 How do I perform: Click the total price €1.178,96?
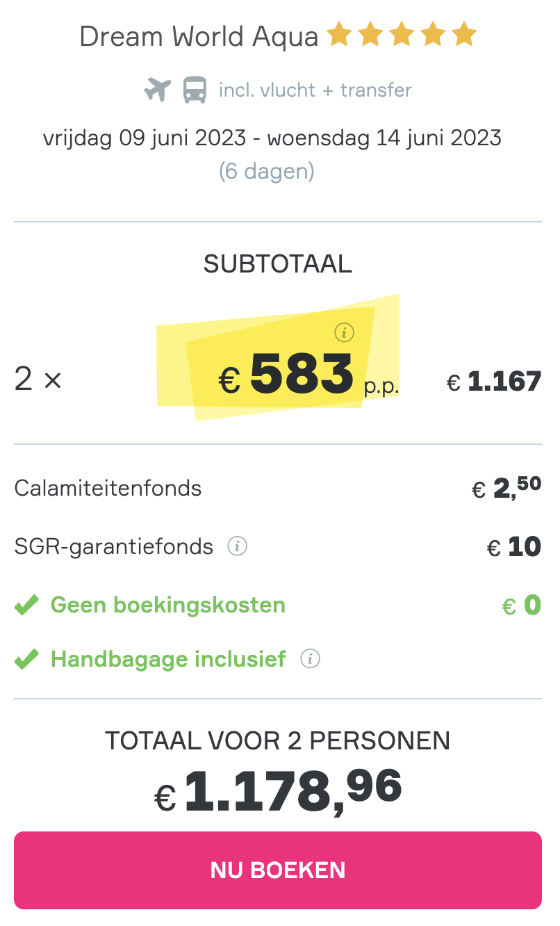coord(278,791)
